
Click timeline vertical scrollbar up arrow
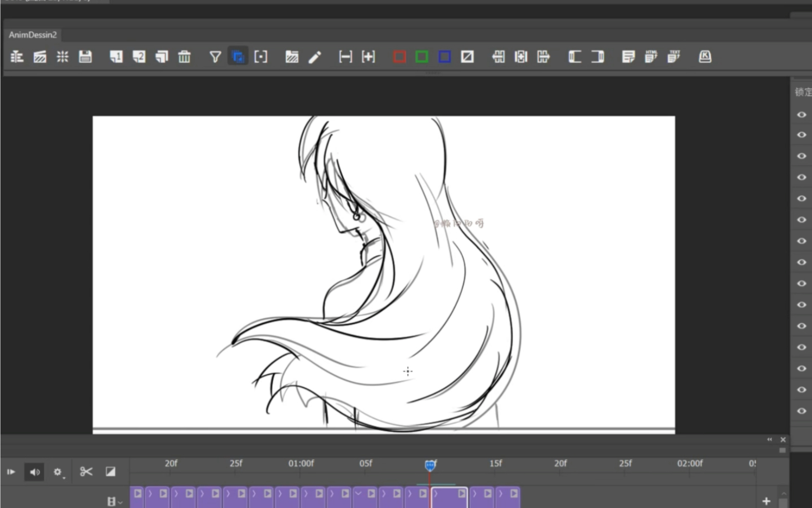pyautogui.click(x=784, y=493)
